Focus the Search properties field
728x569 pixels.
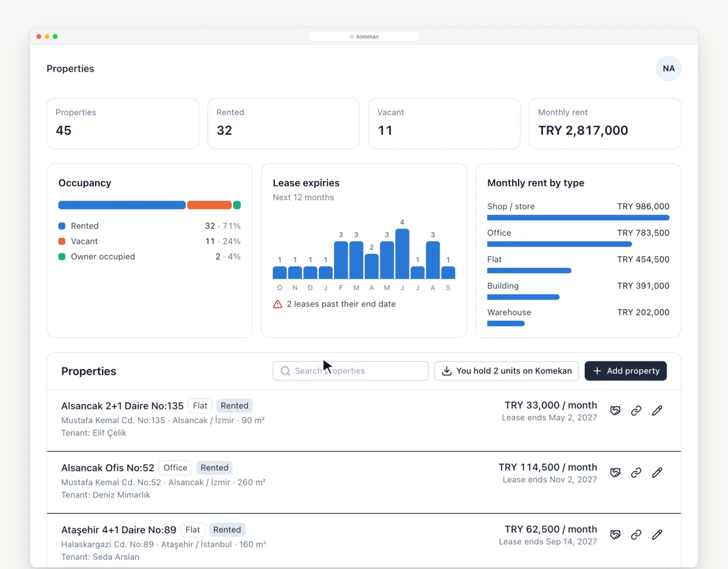click(350, 371)
